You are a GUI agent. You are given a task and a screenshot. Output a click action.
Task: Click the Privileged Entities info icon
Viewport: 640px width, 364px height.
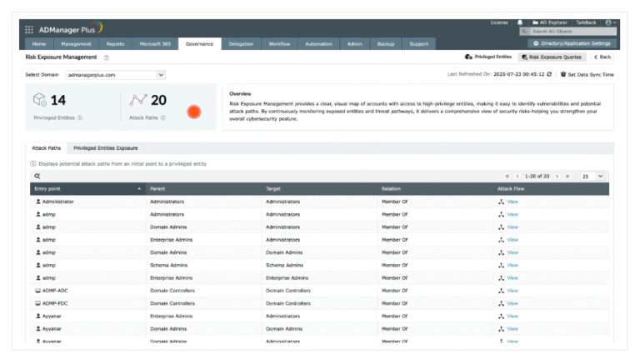click(80, 118)
